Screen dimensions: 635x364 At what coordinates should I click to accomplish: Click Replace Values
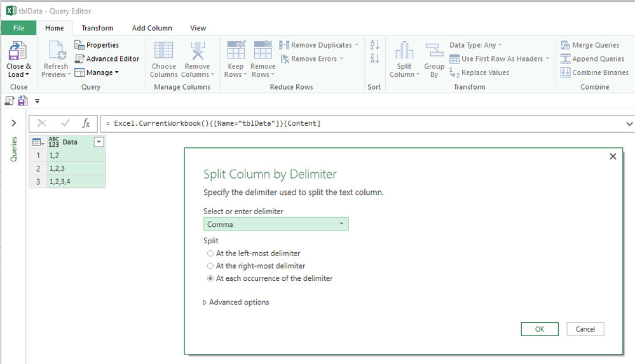tap(479, 72)
